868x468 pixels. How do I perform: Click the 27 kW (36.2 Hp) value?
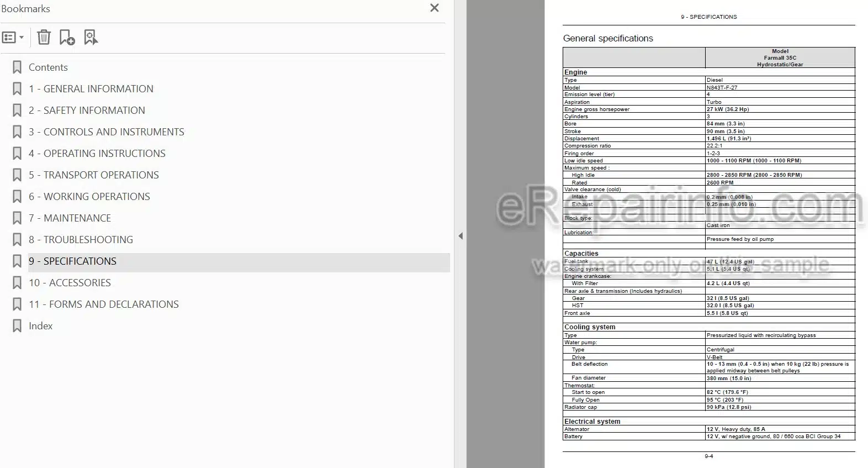(x=728, y=109)
